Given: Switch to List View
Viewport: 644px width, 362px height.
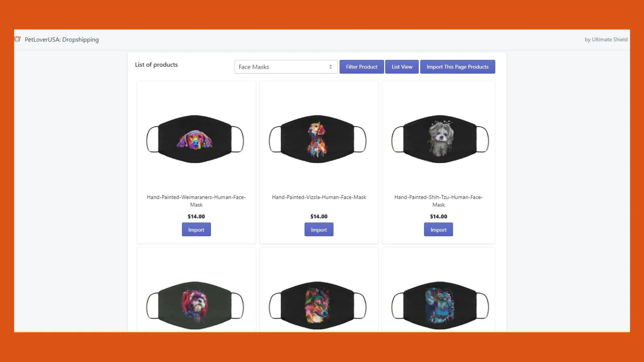Looking at the screenshot, I should (x=402, y=67).
